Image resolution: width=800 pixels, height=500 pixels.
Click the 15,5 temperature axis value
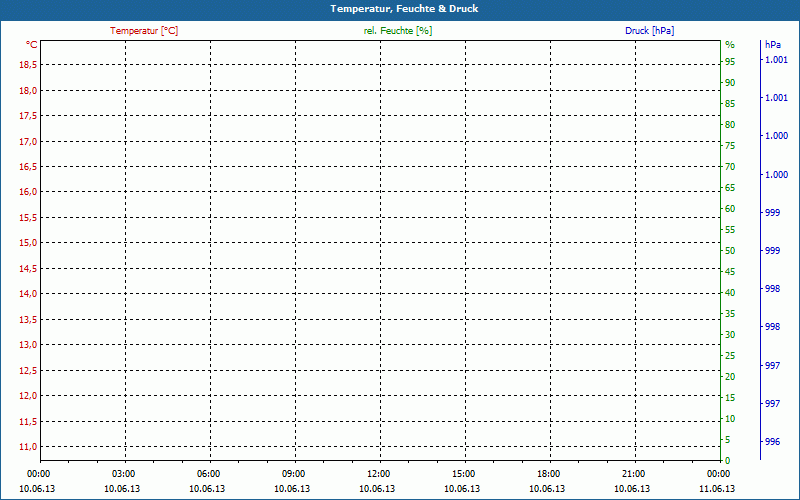(28, 218)
